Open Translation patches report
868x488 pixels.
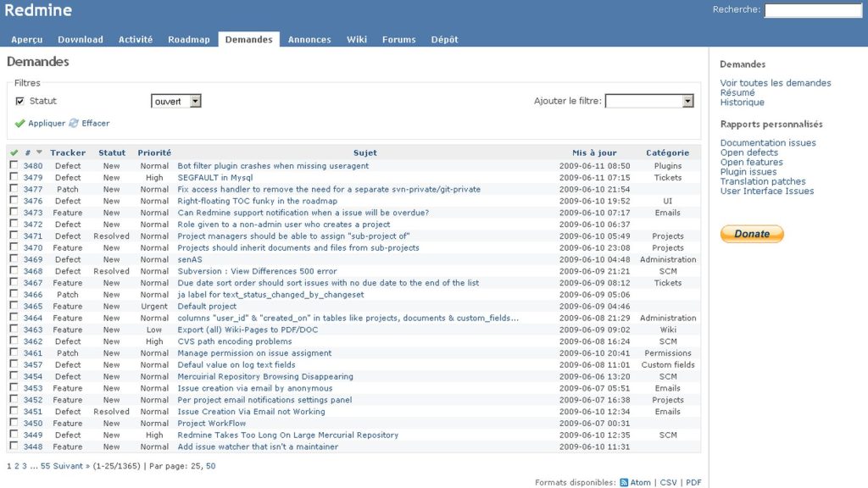(763, 181)
